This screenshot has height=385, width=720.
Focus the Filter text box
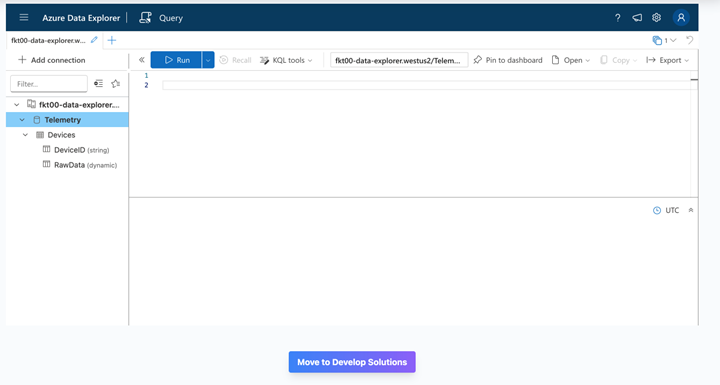point(49,84)
